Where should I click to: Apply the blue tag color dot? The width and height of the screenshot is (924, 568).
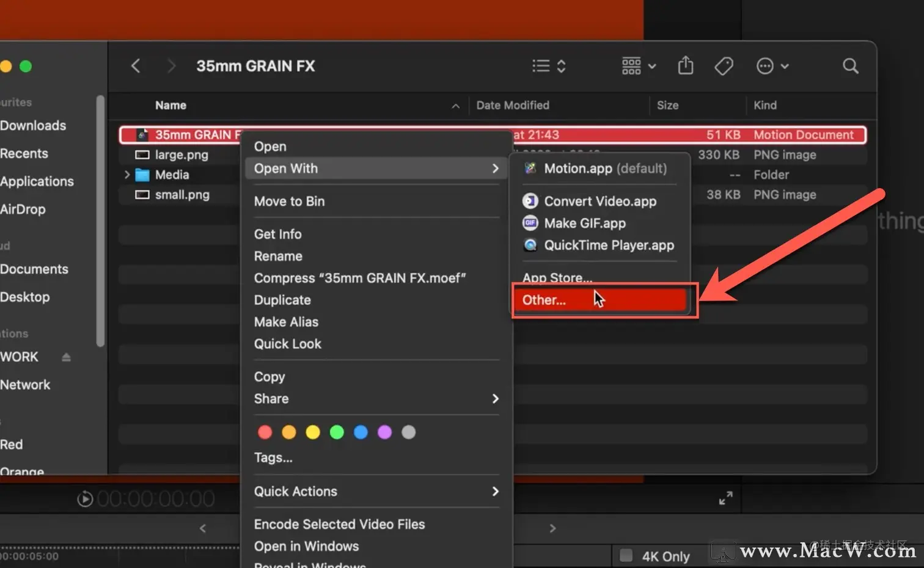[361, 432]
